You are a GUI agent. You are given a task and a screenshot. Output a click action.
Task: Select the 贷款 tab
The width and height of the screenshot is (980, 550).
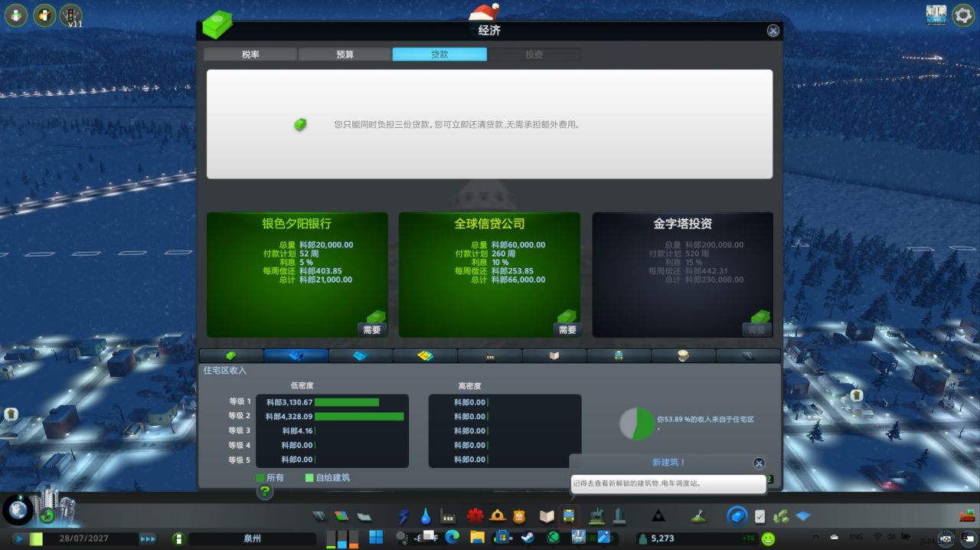tap(439, 54)
